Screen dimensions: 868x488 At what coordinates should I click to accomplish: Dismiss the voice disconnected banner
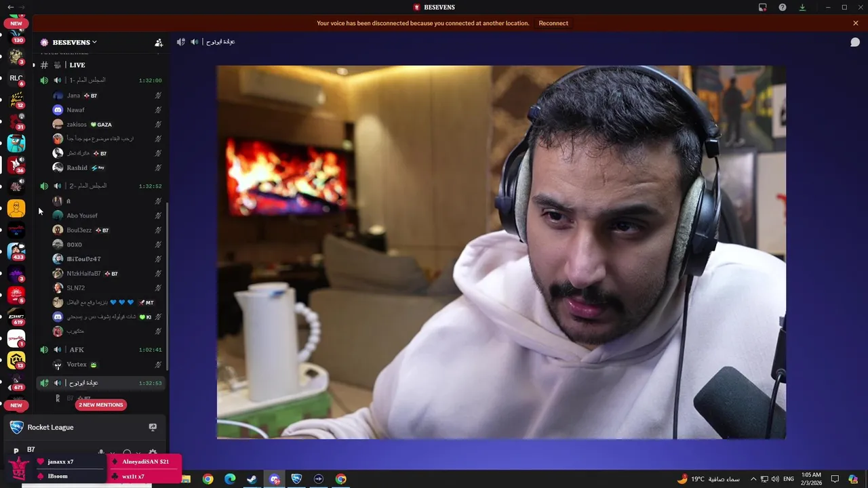click(856, 23)
